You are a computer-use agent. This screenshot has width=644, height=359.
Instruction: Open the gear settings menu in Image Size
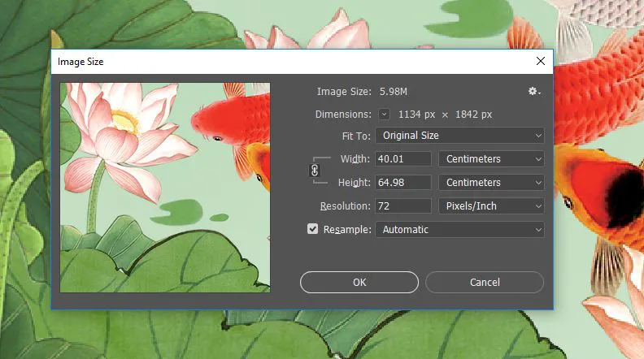pyautogui.click(x=534, y=92)
